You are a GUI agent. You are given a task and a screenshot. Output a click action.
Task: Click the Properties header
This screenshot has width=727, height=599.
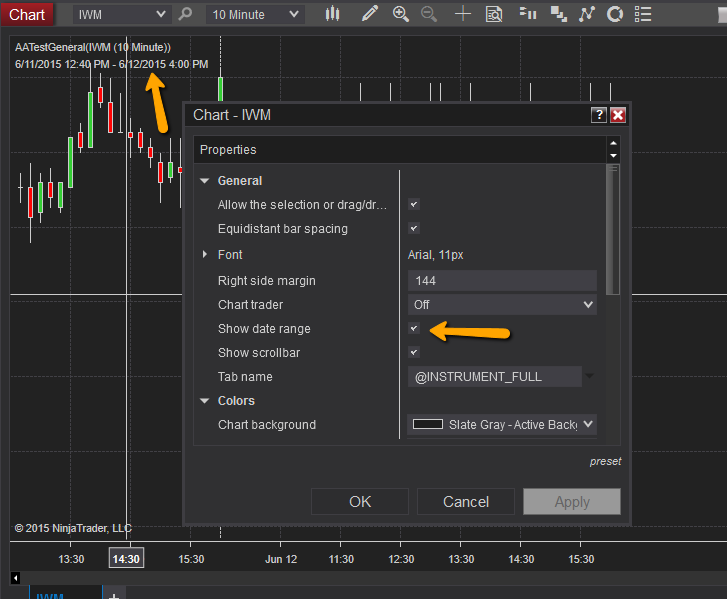click(x=400, y=149)
